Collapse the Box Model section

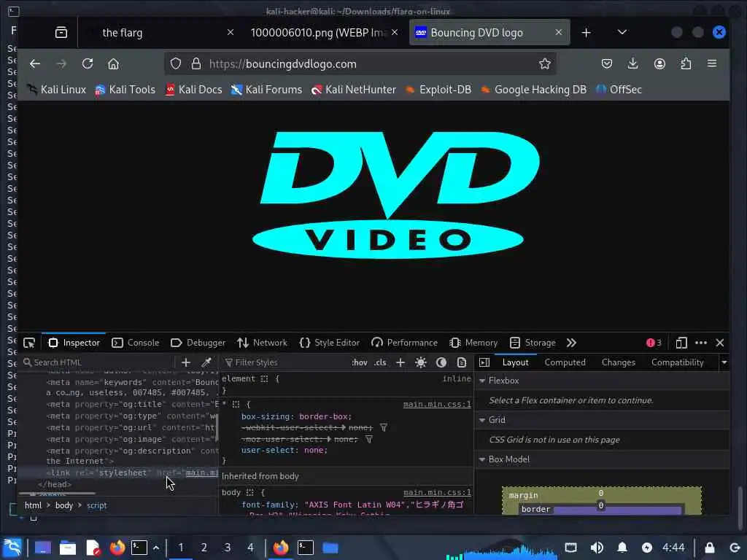click(x=482, y=459)
